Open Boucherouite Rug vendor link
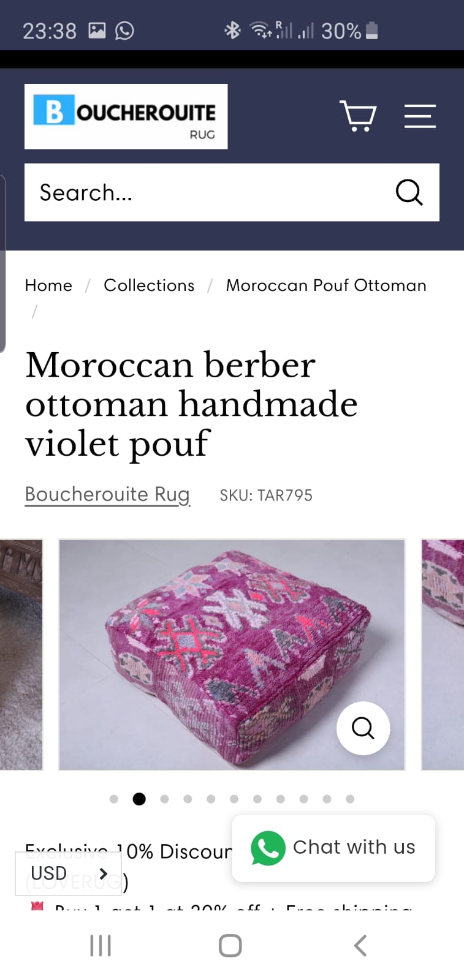The image size is (464, 980). click(x=107, y=494)
